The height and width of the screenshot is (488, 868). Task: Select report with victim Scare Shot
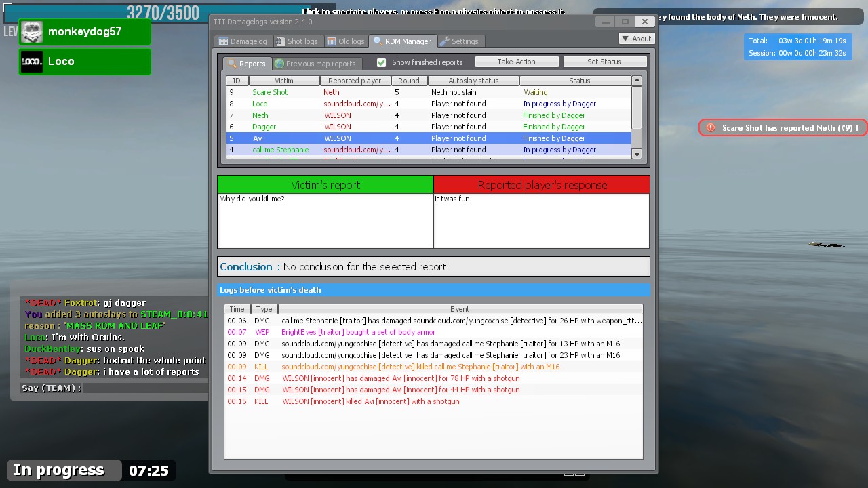click(429, 92)
